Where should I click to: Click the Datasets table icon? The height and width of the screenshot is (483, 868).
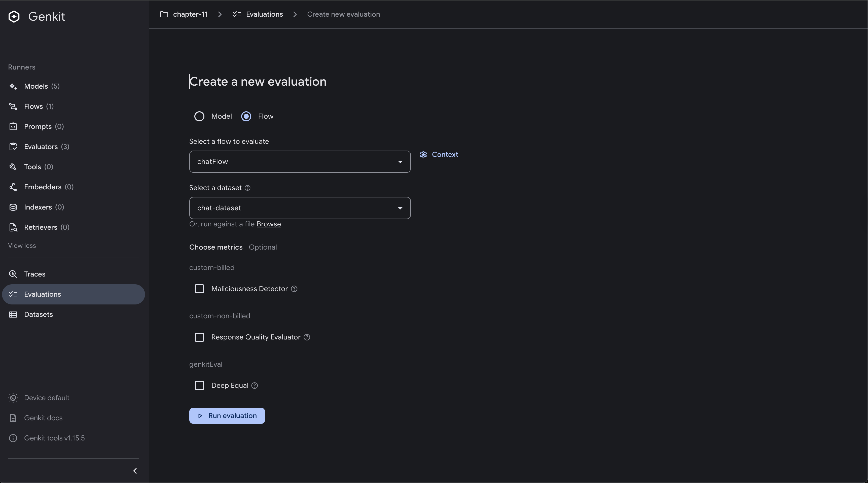click(13, 315)
